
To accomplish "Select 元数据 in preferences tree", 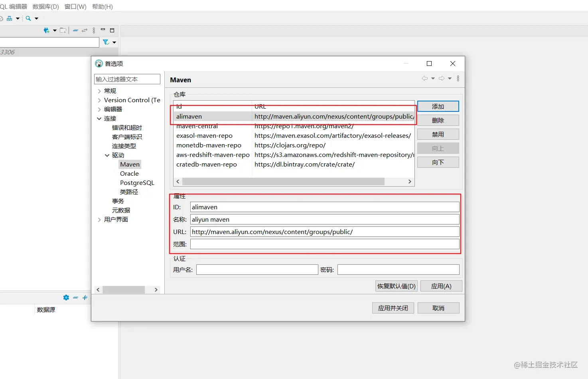I will (x=121, y=210).
